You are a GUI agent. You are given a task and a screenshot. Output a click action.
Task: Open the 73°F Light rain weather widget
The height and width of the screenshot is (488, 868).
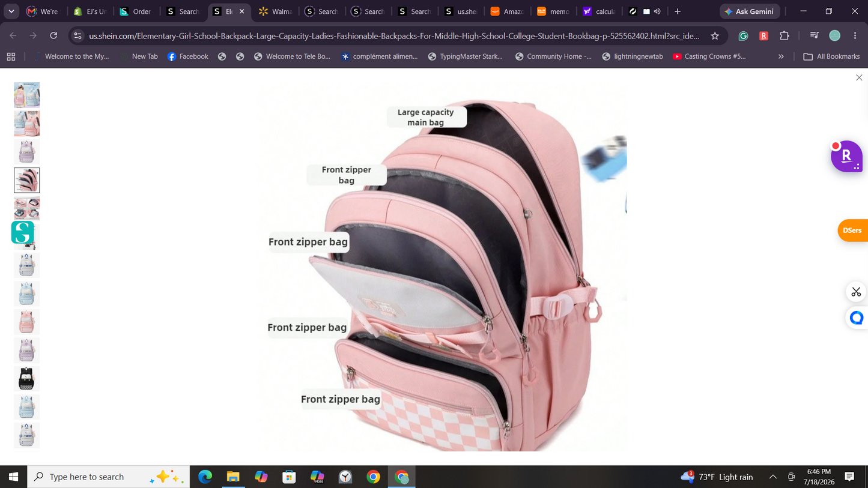point(717,477)
